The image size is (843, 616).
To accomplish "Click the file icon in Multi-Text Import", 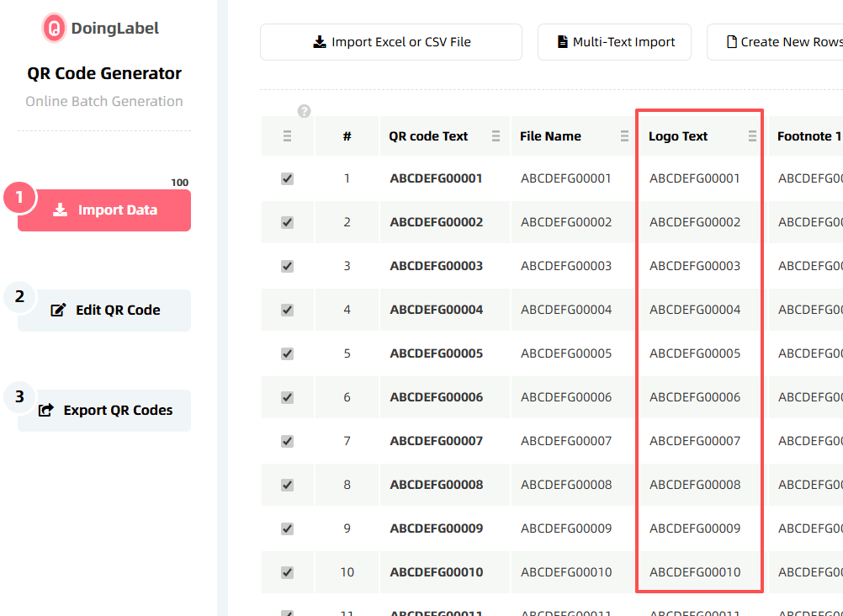I will (563, 42).
